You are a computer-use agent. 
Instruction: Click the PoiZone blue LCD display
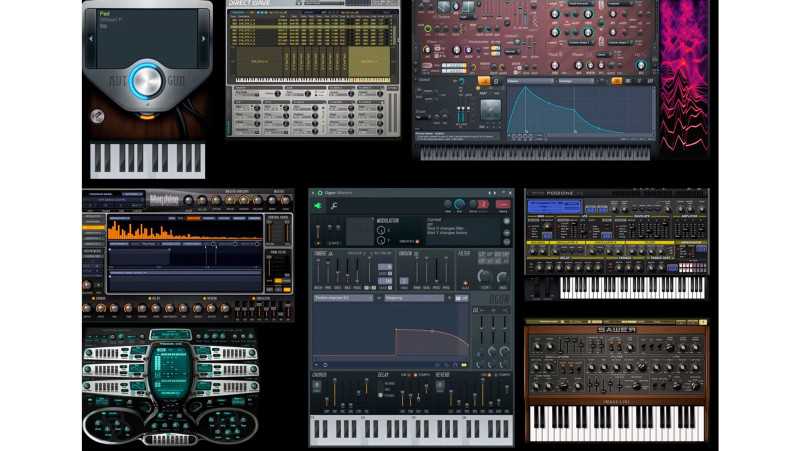[x=554, y=206]
